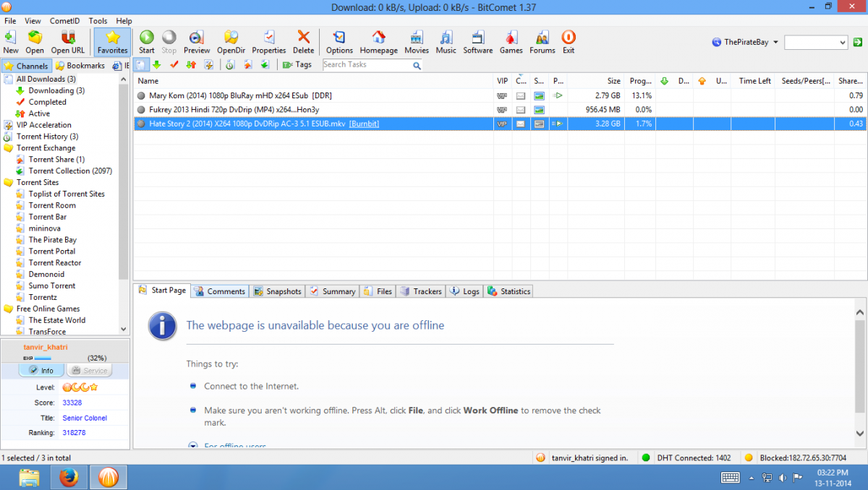Select Downloading (3) in sidebar tree
This screenshot has height=490, width=868.
coord(56,90)
